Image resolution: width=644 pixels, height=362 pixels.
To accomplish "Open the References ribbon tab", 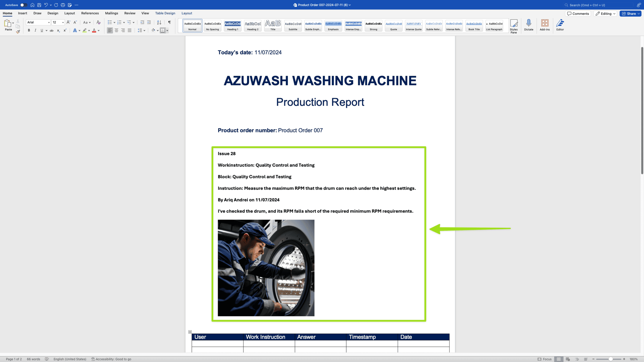I will point(90,13).
